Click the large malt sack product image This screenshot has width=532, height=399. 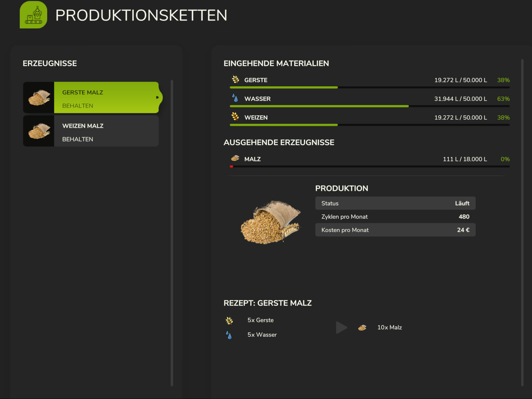pyautogui.click(x=271, y=222)
